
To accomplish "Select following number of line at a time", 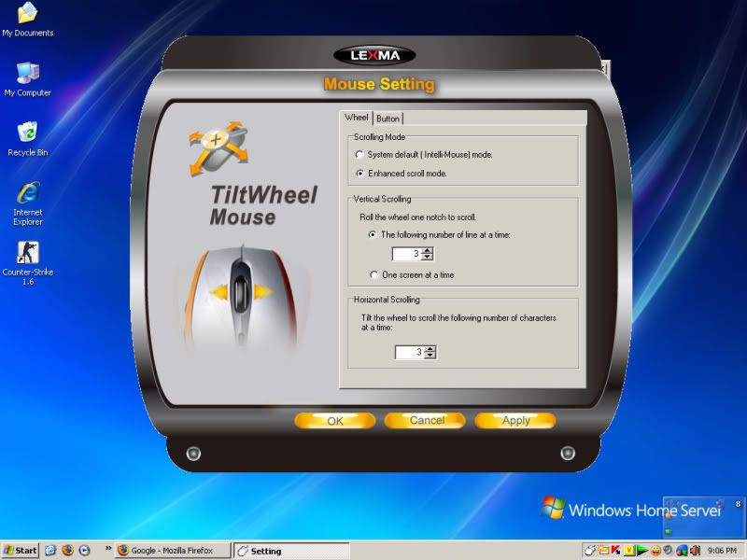I will coord(374,234).
